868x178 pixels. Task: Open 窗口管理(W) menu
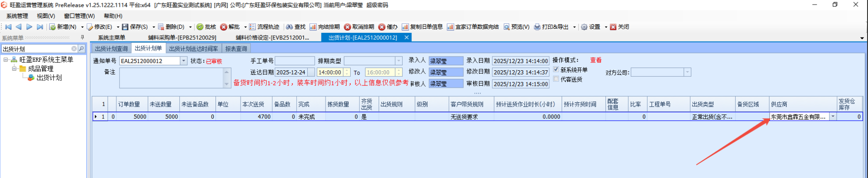click(79, 16)
